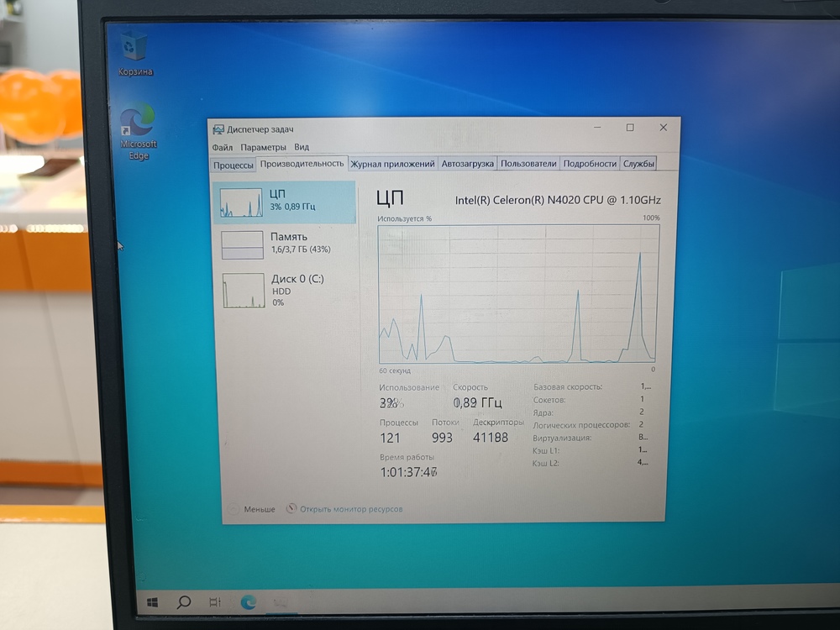Switch to the Процессы tab
Screen dimensions: 840x630
233,165
